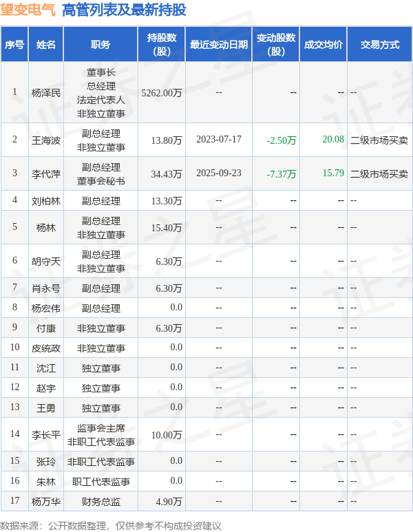Click 二级市场买卖 in 李代萍's row

(379, 174)
